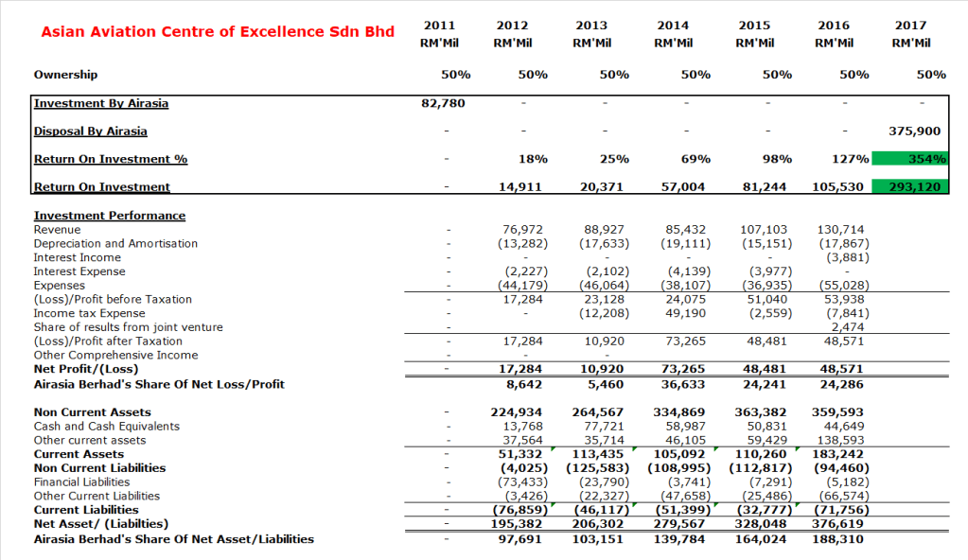Screen dimensions: 968x560
Task: Select the green 354% return cell
Action: click(x=909, y=159)
